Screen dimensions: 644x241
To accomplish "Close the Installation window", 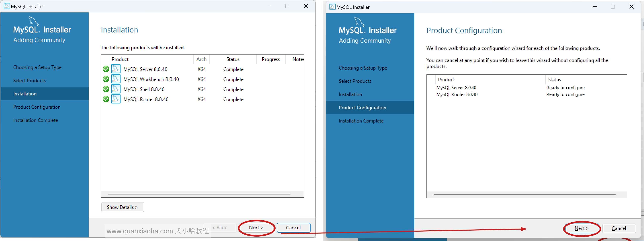I will pos(306,6).
